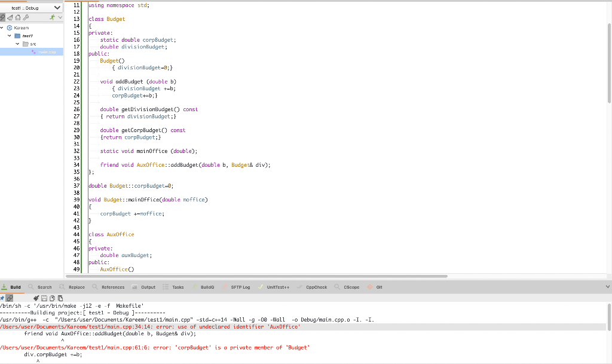612x364 pixels.
Task: Select the link editor tool in the toolbar
Action: [2, 17]
